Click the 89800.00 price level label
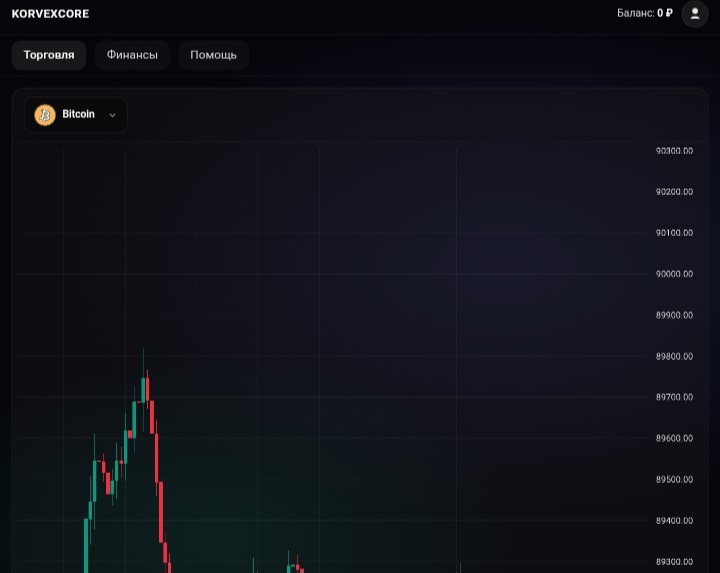720x573 pixels. tap(674, 357)
